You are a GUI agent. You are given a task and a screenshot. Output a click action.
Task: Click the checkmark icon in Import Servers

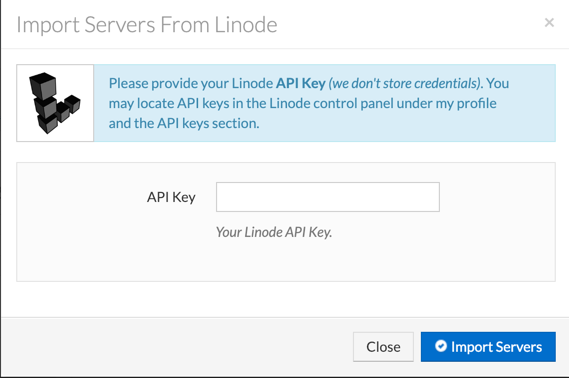pos(441,346)
